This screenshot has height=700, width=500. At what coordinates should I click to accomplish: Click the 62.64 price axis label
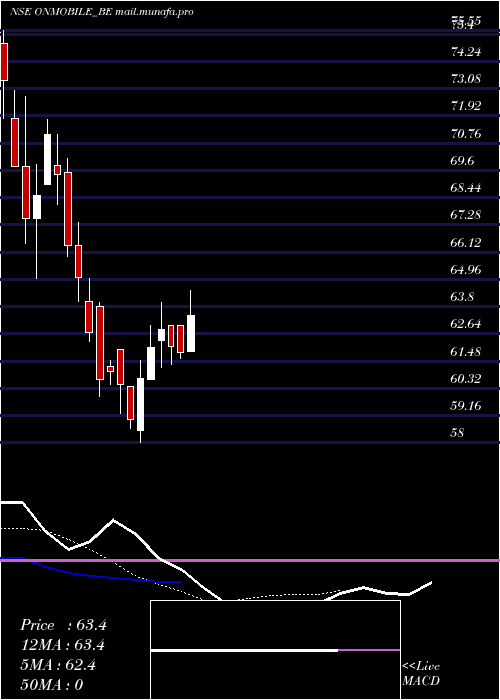point(466,324)
